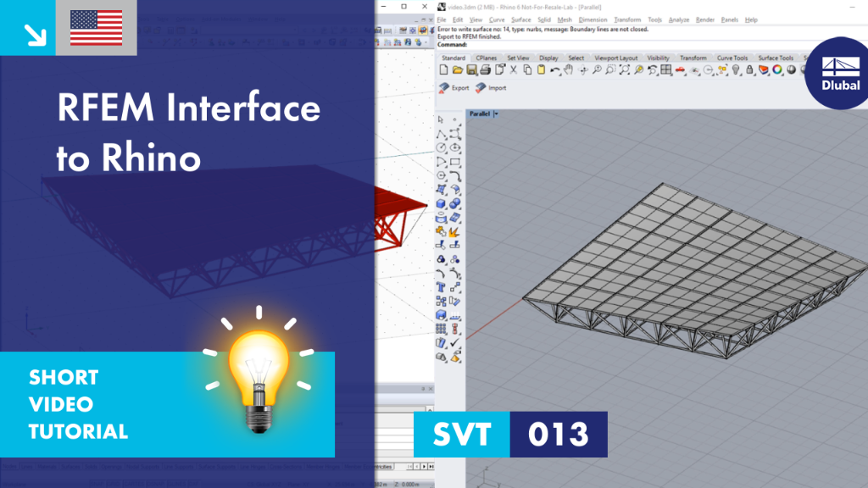Open the Parallel viewport dropdown arrow

click(496, 114)
